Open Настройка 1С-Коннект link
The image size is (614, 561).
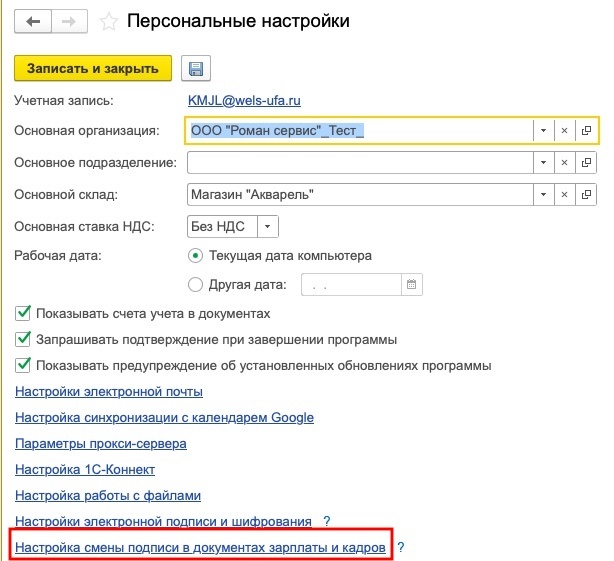tap(85, 469)
